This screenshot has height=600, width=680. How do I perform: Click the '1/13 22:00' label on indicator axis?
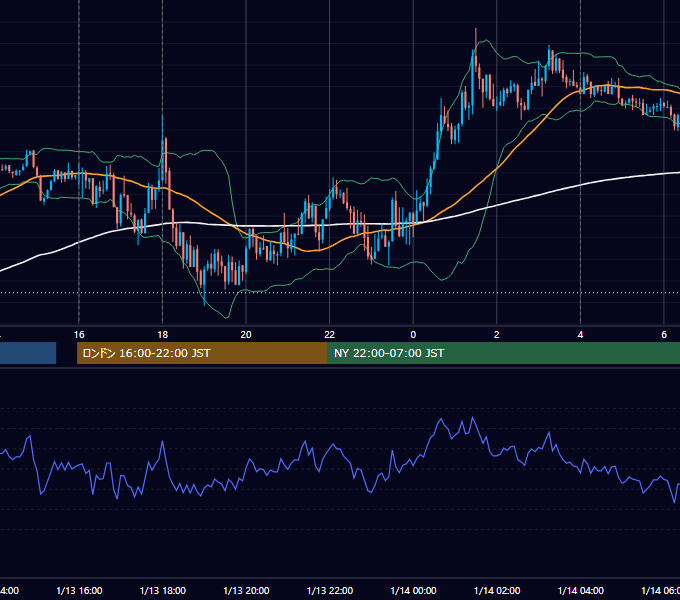click(x=330, y=591)
